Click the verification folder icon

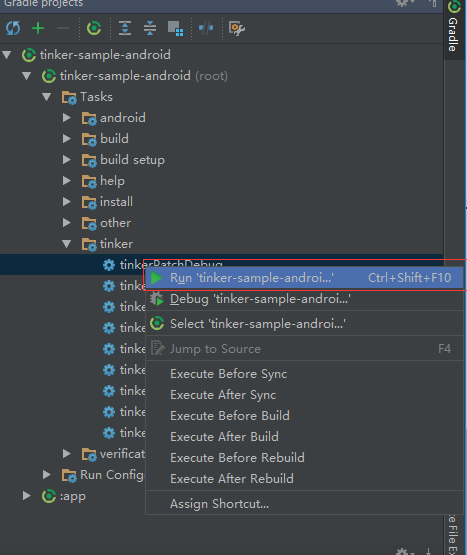tap(89, 454)
